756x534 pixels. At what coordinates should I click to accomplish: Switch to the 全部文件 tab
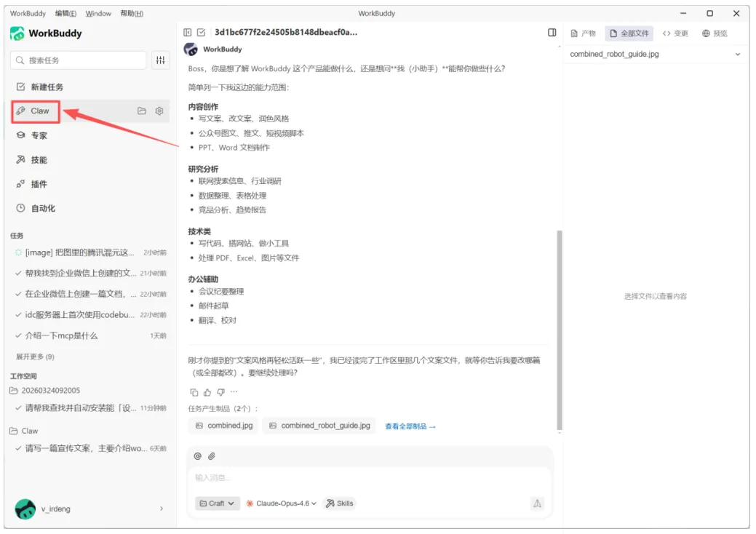click(x=629, y=33)
